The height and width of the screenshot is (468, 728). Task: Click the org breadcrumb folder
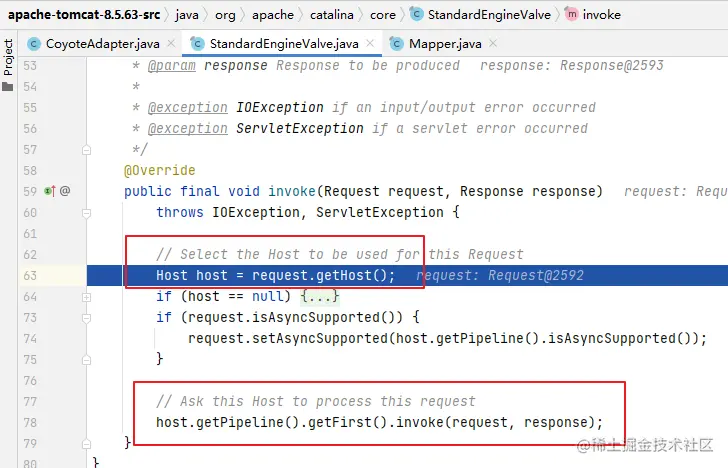(225, 15)
